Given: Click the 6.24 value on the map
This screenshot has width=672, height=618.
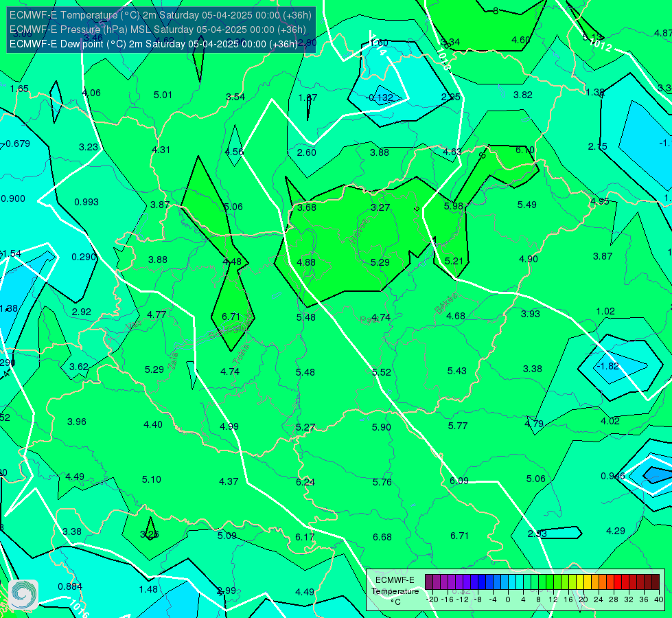Looking at the screenshot, I should [305, 483].
